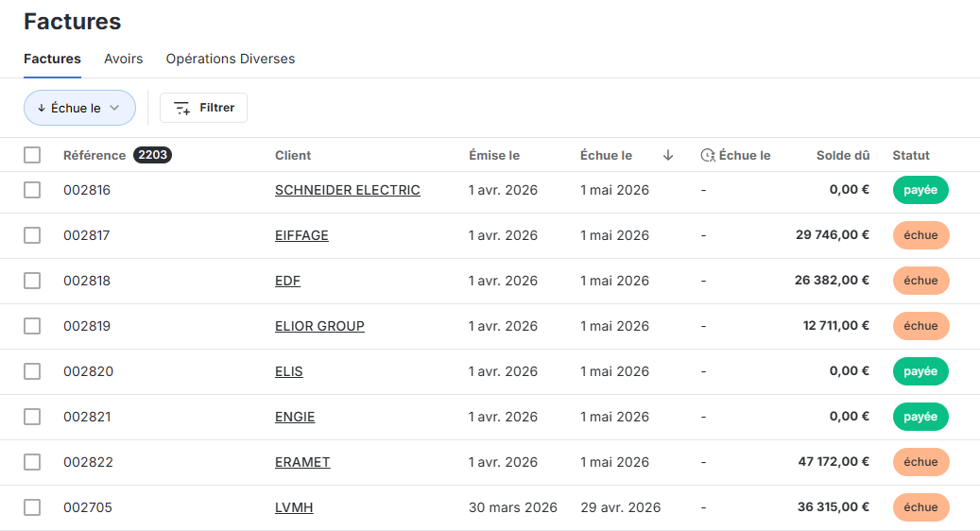The image size is (980, 531).
Task: Select the checkbox for invoice 002820
Action: click(32, 371)
